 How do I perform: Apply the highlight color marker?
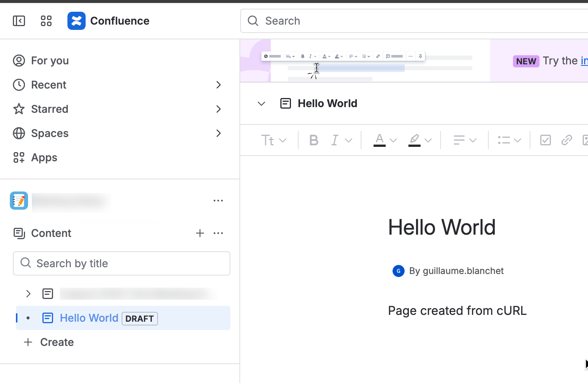[414, 140]
